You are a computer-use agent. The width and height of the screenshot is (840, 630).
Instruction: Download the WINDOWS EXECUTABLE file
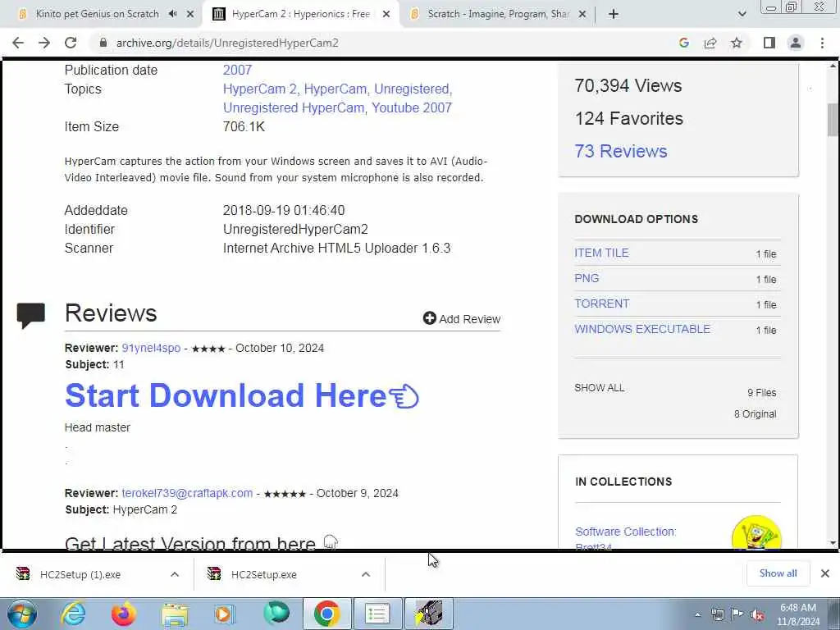[642, 329]
